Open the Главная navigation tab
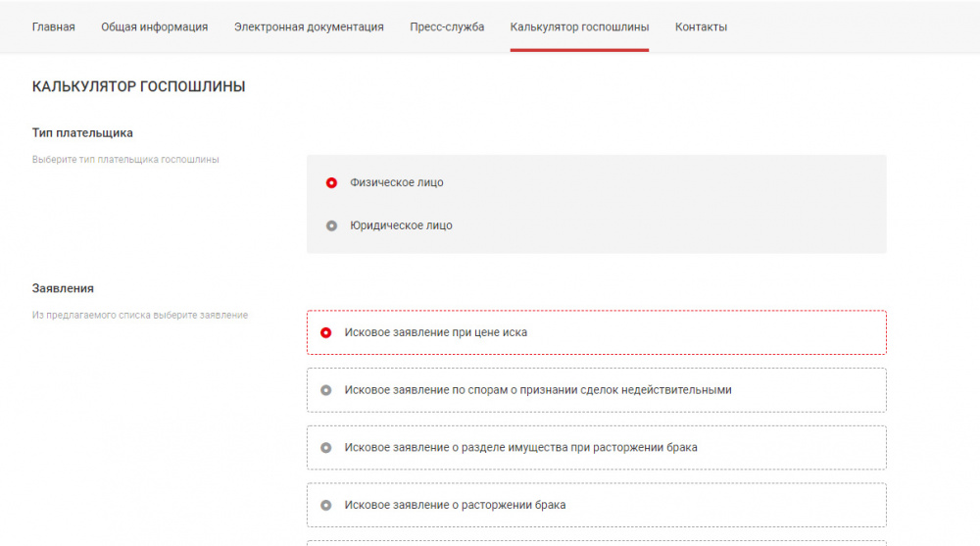Image resolution: width=980 pixels, height=546 pixels. (53, 27)
